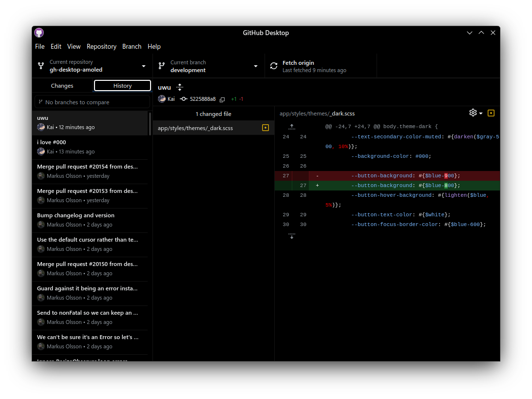Click the modified status icon next to _dark.scss
The image size is (532, 399).
click(x=266, y=128)
